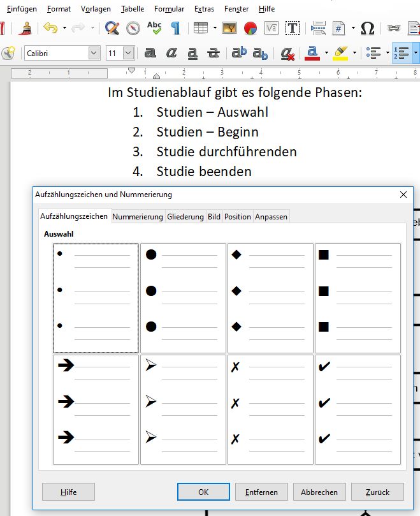The width and height of the screenshot is (420, 516).
Task: Open the Extras menu
Action: (204, 9)
